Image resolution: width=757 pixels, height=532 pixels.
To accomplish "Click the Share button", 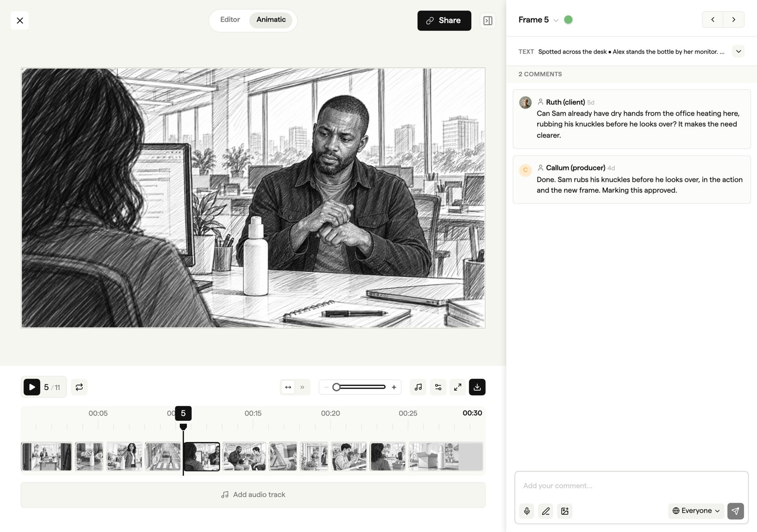I will pos(444,21).
